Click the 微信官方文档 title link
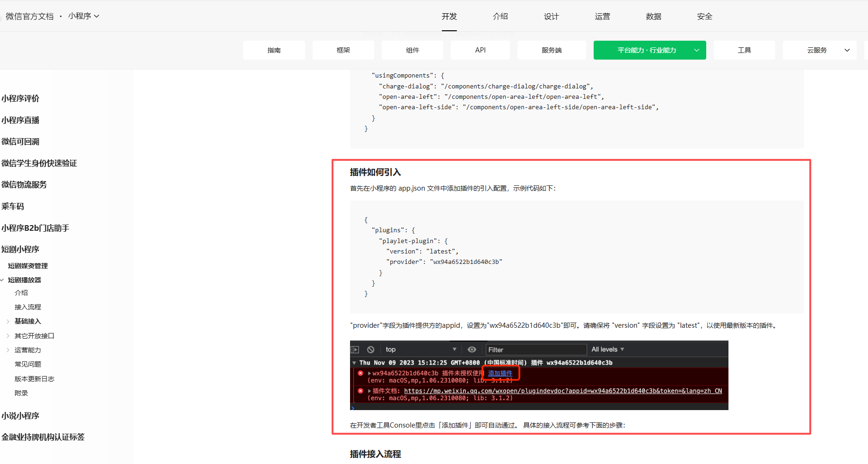Viewport: 868px width, 464px height. click(30, 16)
